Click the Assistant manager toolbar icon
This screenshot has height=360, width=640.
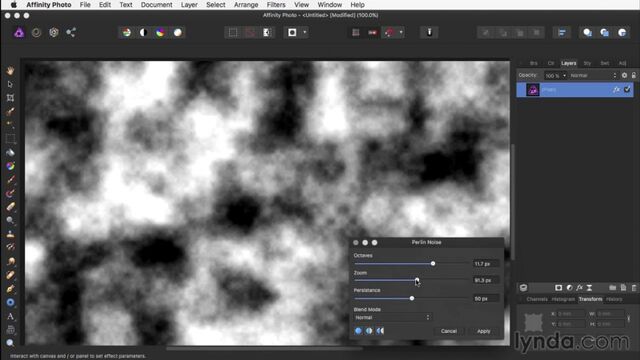[x=429, y=33]
